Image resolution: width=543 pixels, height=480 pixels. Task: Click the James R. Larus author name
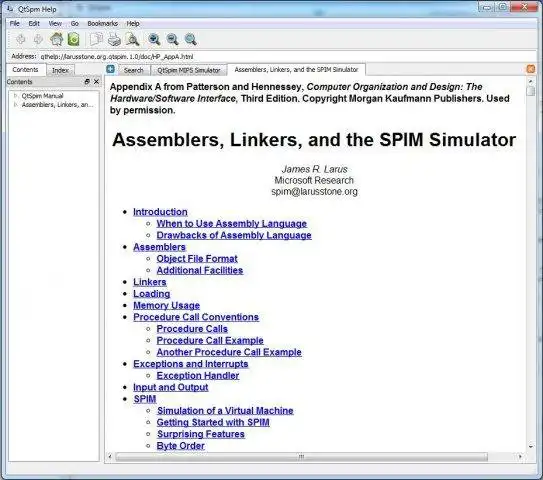coord(314,169)
